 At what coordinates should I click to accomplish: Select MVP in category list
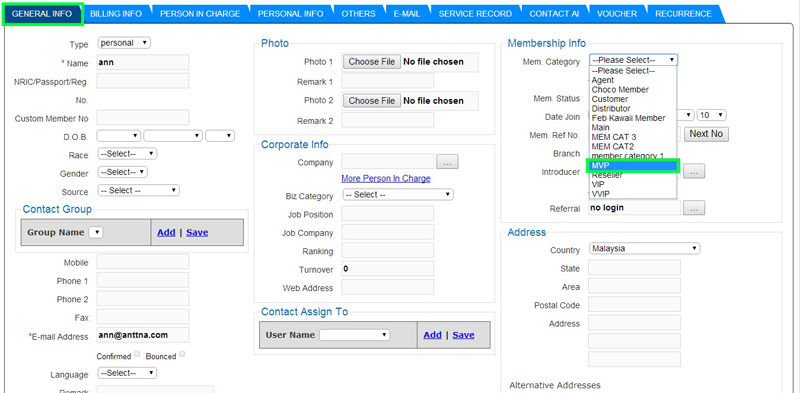(633, 166)
